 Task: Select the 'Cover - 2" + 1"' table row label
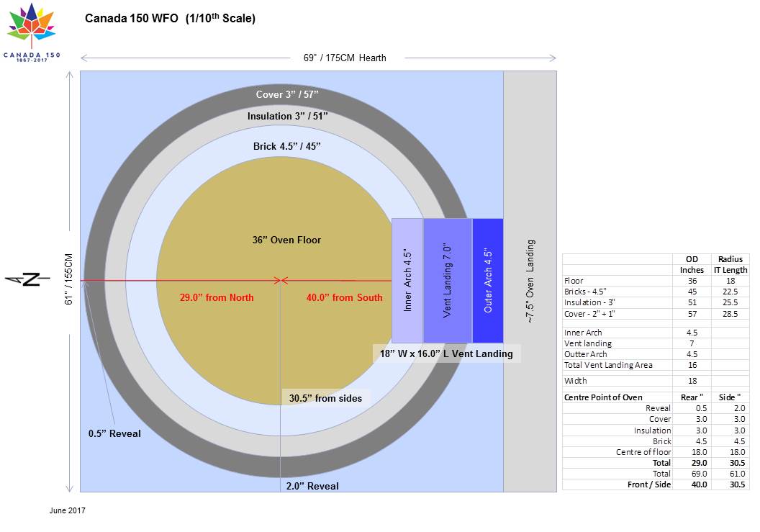[589, 314]
